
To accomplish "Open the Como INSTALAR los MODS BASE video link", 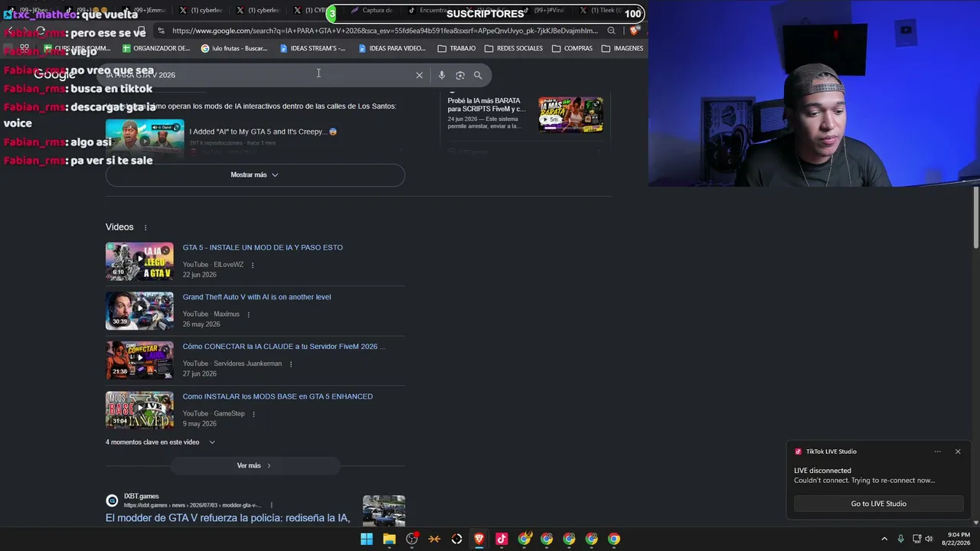I will click(277, 396).
